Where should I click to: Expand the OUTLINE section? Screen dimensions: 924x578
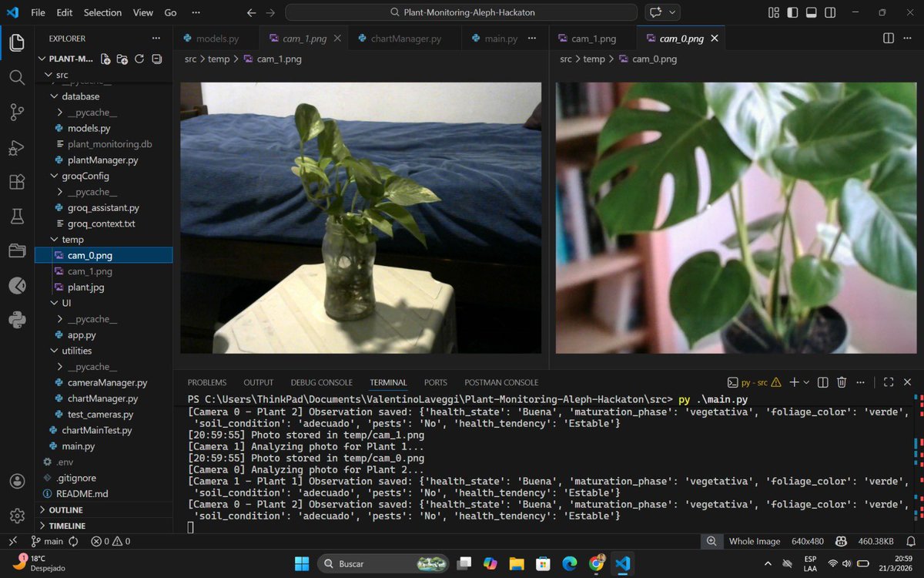(104, 510)
